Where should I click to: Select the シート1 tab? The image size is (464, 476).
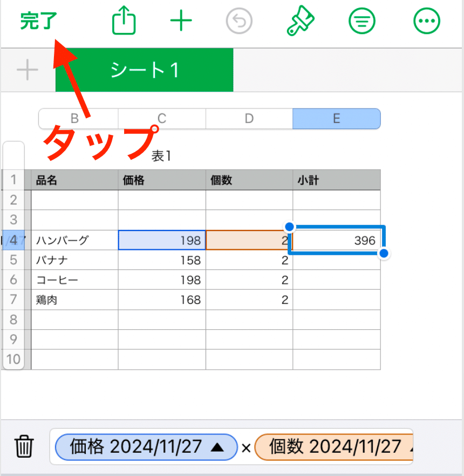pyautogui.click(x=145, y=70)
